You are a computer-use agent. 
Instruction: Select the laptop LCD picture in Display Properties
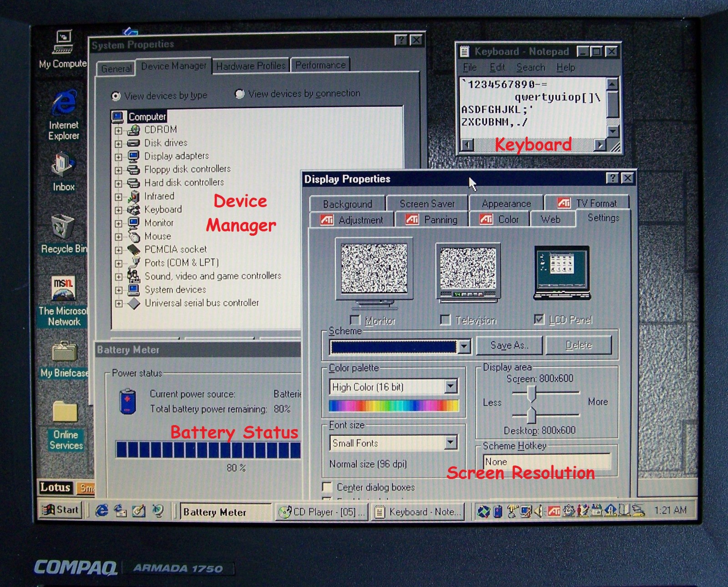pos(562,273)
